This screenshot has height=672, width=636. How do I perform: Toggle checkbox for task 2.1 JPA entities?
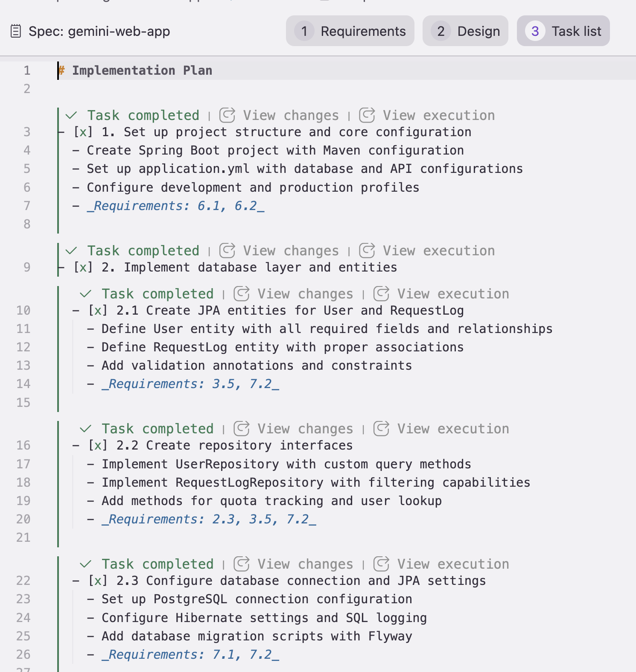pos(98,311)
